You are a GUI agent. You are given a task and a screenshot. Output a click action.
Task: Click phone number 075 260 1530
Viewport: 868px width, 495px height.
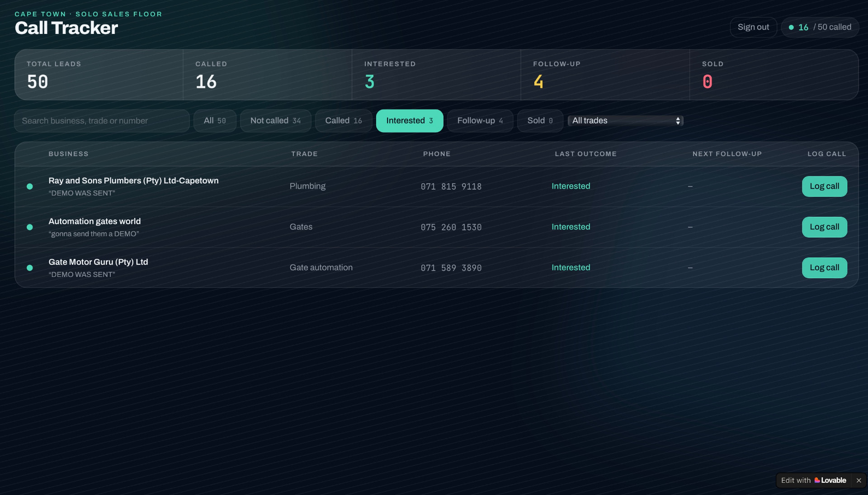(x=451, y=227)
